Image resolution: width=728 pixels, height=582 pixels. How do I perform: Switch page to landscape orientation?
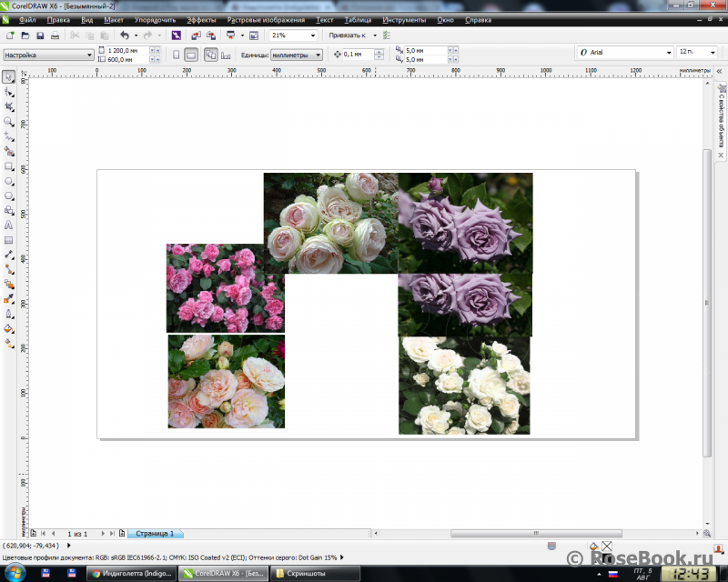[x=190, y=55]
